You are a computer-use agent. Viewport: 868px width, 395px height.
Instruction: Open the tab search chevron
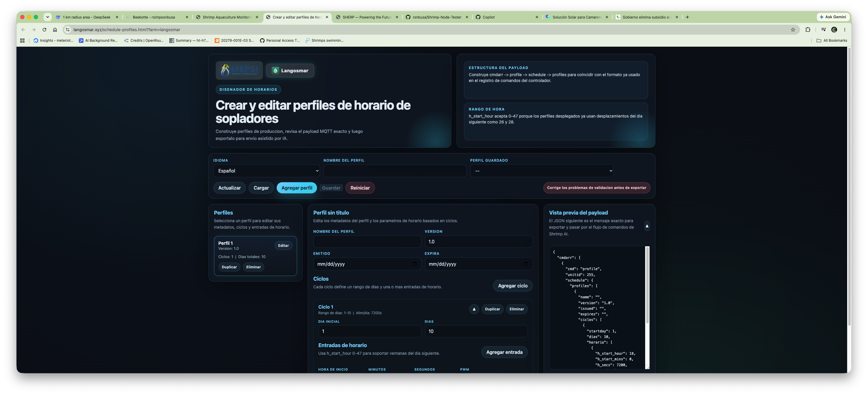(x=48, y=17)
